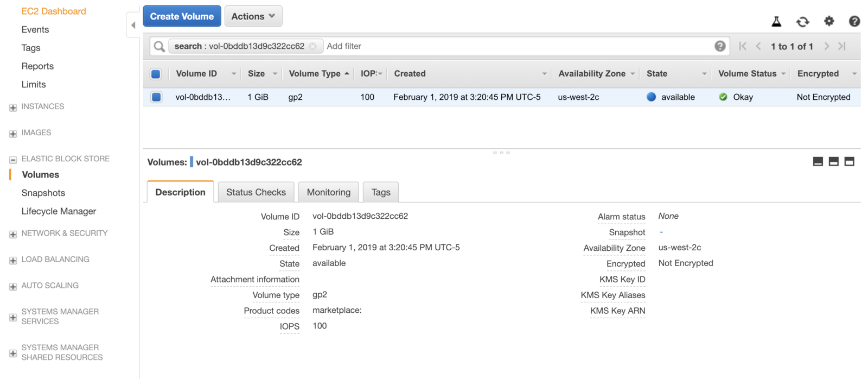The height and width of the screenshot is (379, 868).
Task: Click the KMS Key ID label
Action: (x=622, y=280)
